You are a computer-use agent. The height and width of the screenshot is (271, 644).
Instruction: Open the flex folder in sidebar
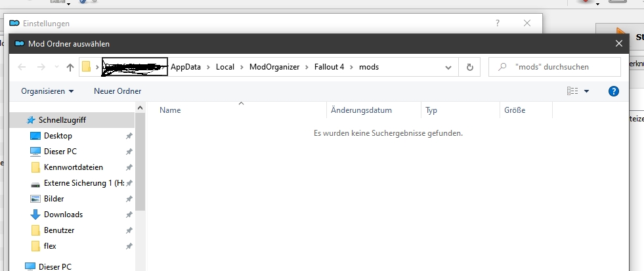tap(50, 246)
